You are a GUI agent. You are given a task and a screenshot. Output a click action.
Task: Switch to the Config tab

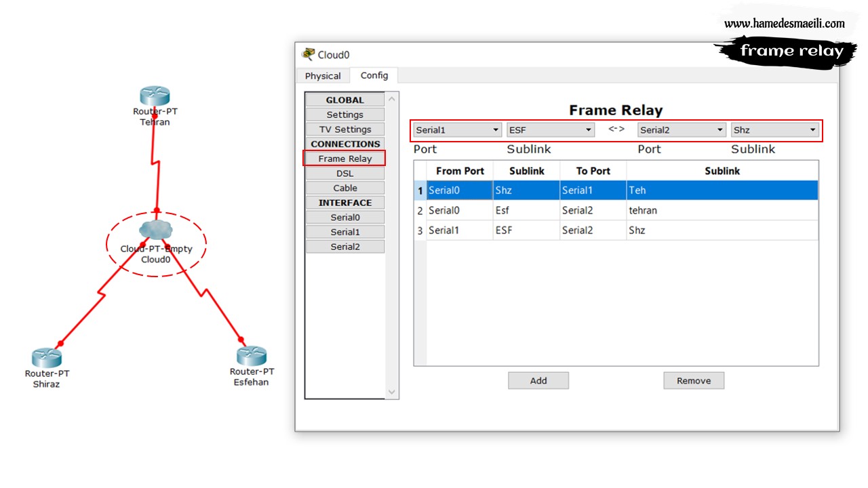[x=374, y=75]
